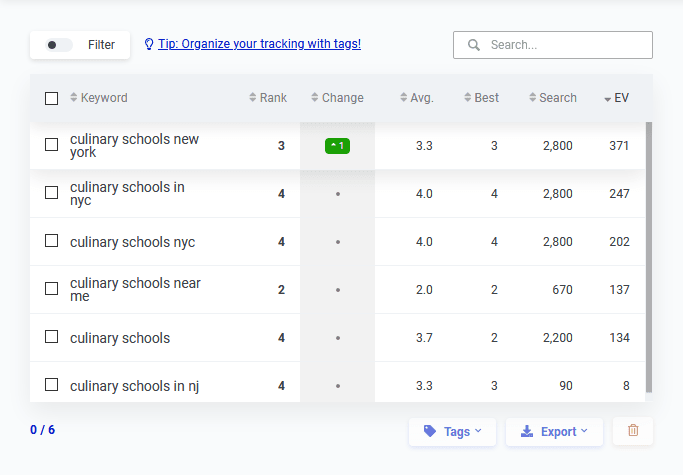Click the magnifier search icon
Screen dimensions: 683x475
474,45
